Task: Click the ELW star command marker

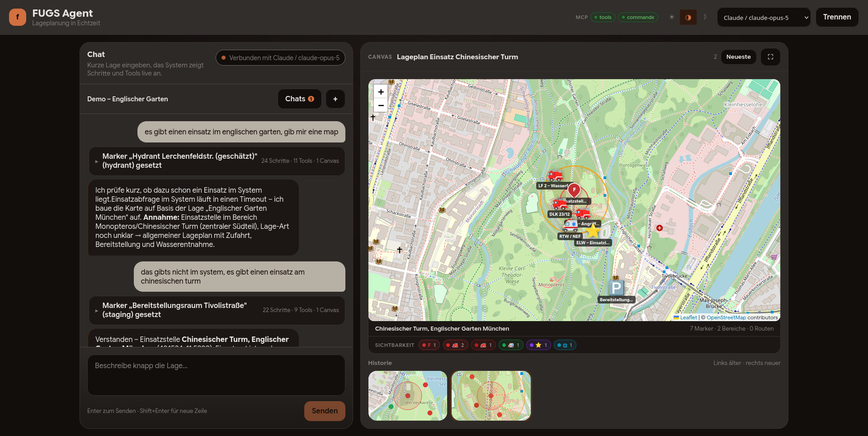Action: click(x=593, y=231)
